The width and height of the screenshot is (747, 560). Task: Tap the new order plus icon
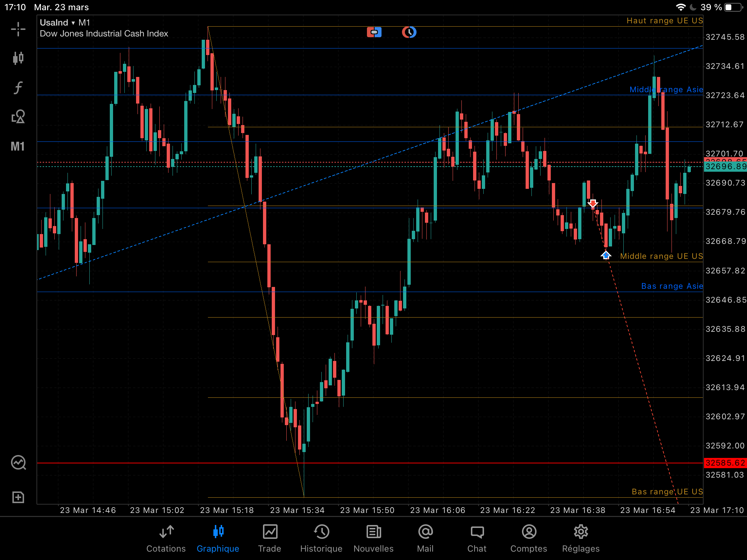pyautogui.click(x=18, y=497)
